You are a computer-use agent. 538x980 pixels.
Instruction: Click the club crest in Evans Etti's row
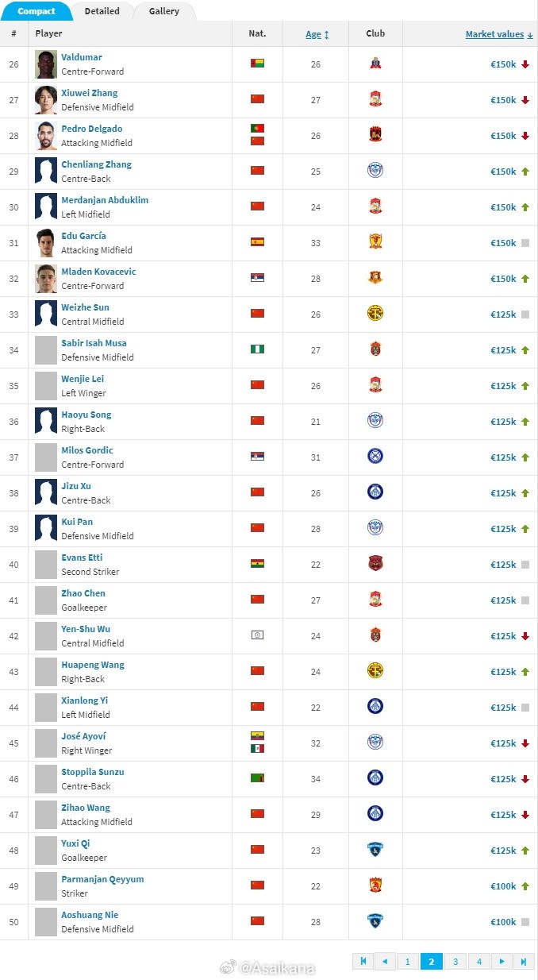click(x=375, y=564)
